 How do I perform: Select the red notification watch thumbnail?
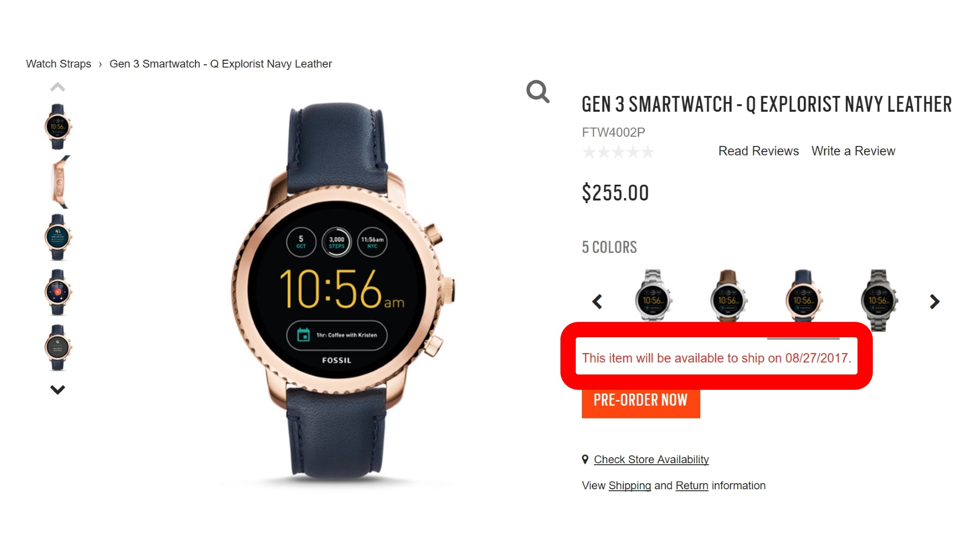(58, 292)
